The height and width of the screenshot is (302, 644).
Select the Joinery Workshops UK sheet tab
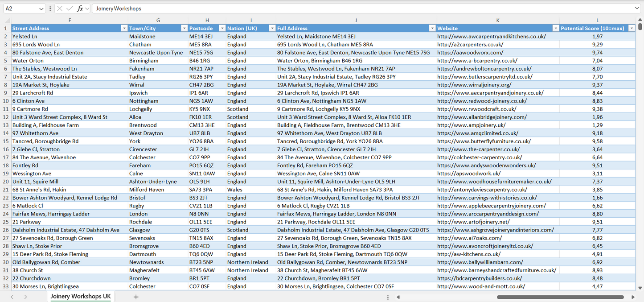(x=81, y=297)
